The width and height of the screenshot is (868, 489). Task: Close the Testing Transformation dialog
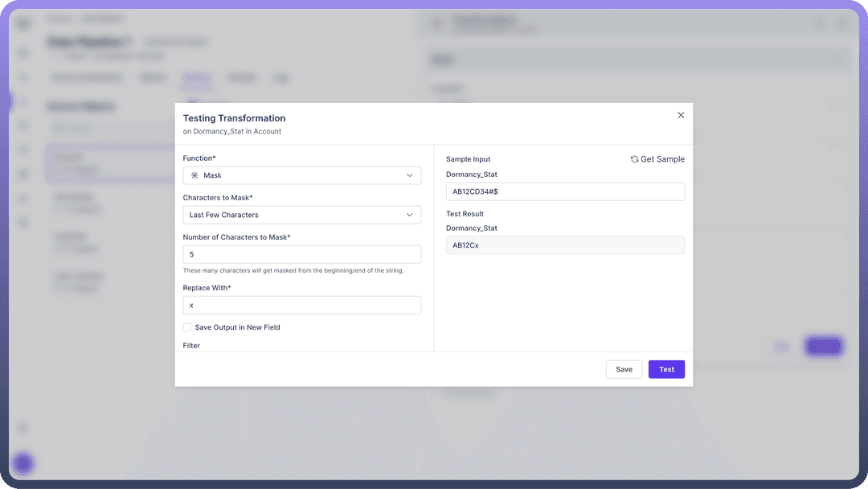tap(681, 115)
